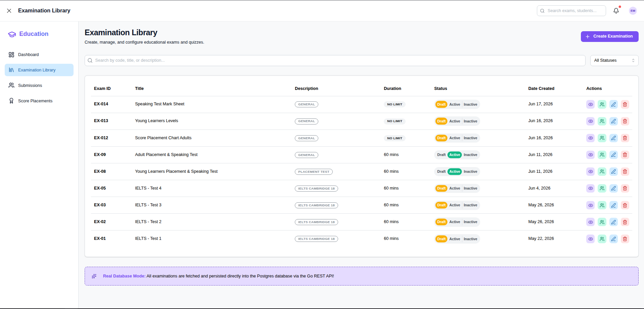
Task: Set EX-08 status to Inactive
Action: (470, 171)
